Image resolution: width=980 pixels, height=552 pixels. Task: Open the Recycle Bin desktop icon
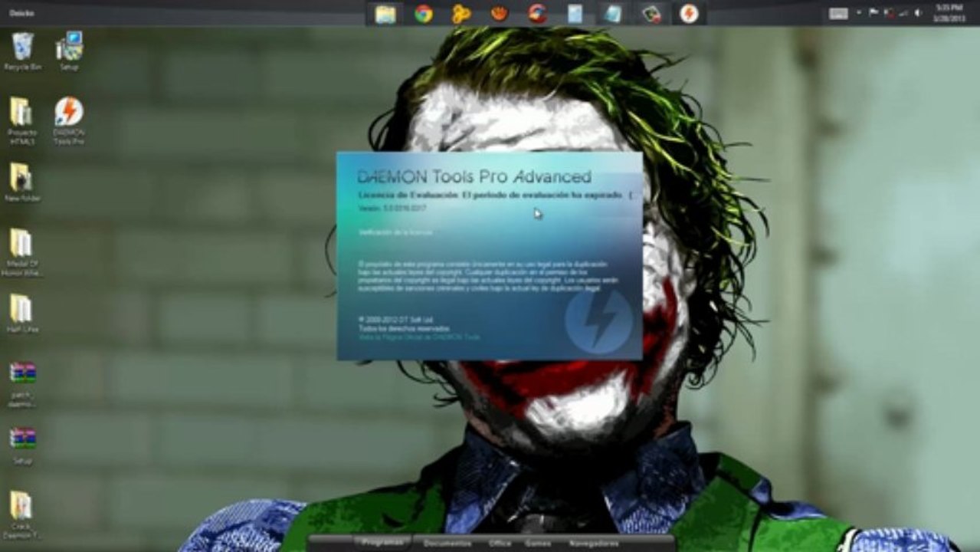(x=22, y=51)
